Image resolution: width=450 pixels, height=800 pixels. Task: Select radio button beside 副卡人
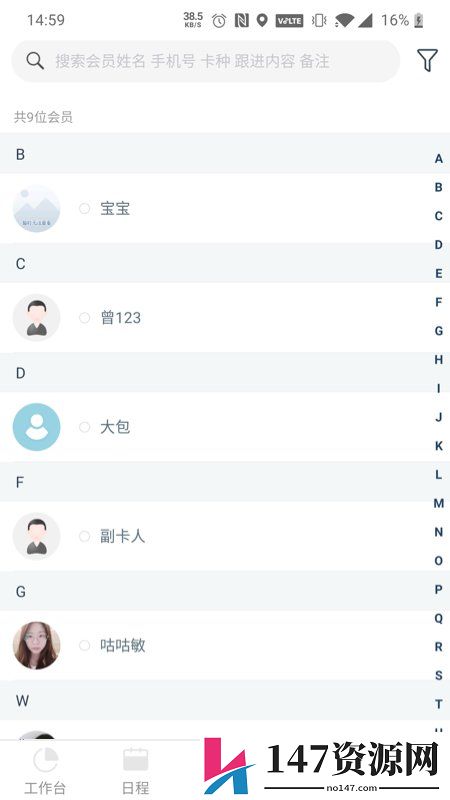coord(85,536)
